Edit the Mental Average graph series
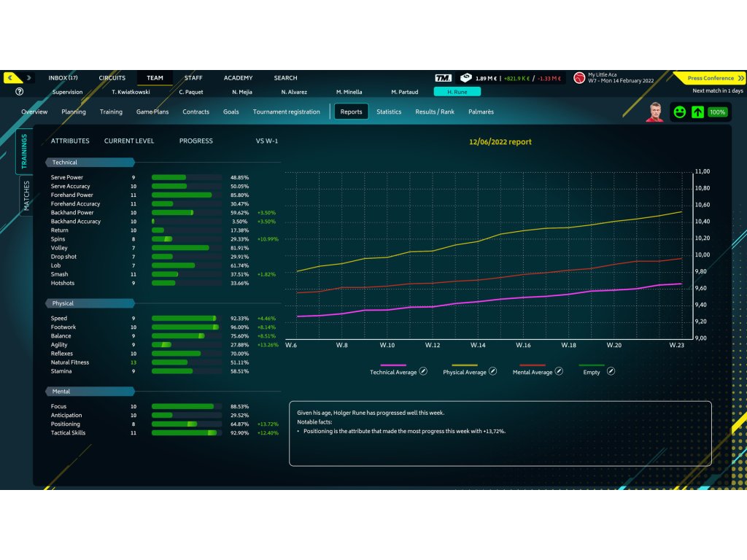 coord(559,371)
